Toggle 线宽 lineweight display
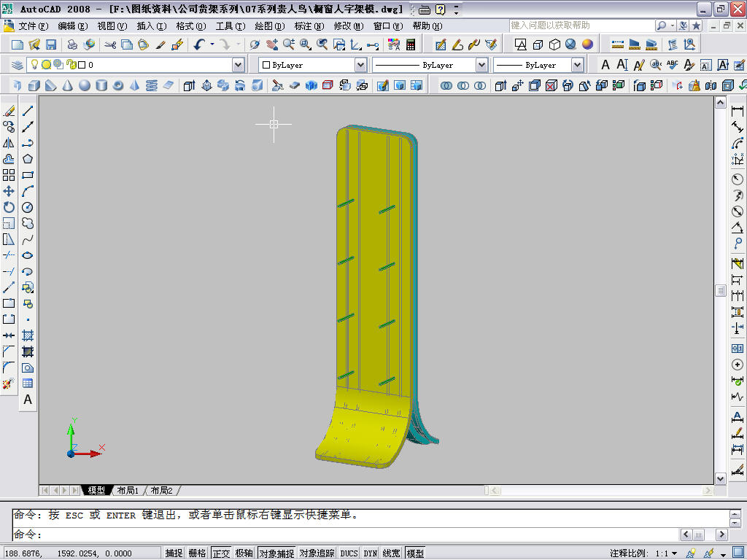This screenshot has width=747, height=560. [x=392, y=553]
